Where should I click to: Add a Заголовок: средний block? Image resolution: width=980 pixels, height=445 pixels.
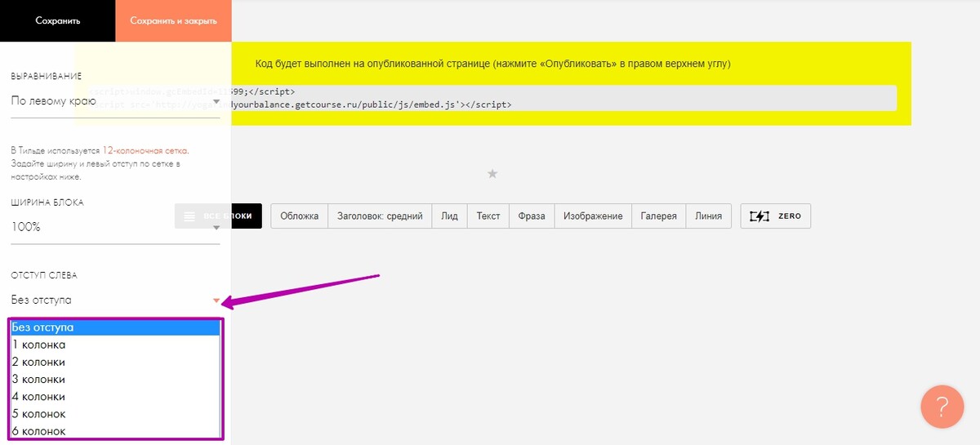380,216
